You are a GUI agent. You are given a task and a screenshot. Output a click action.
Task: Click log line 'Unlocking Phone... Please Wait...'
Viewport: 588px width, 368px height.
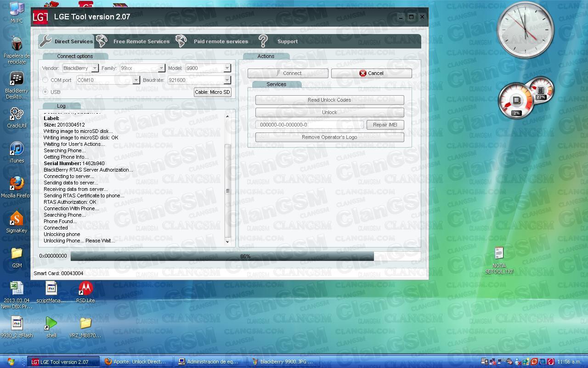(x=79, y=241)
